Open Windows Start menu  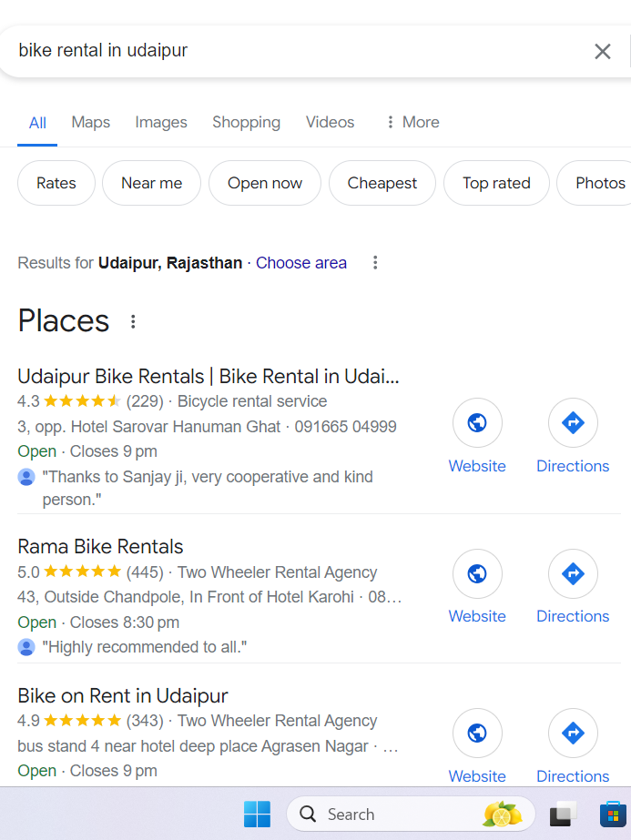(x=257, y=814)
